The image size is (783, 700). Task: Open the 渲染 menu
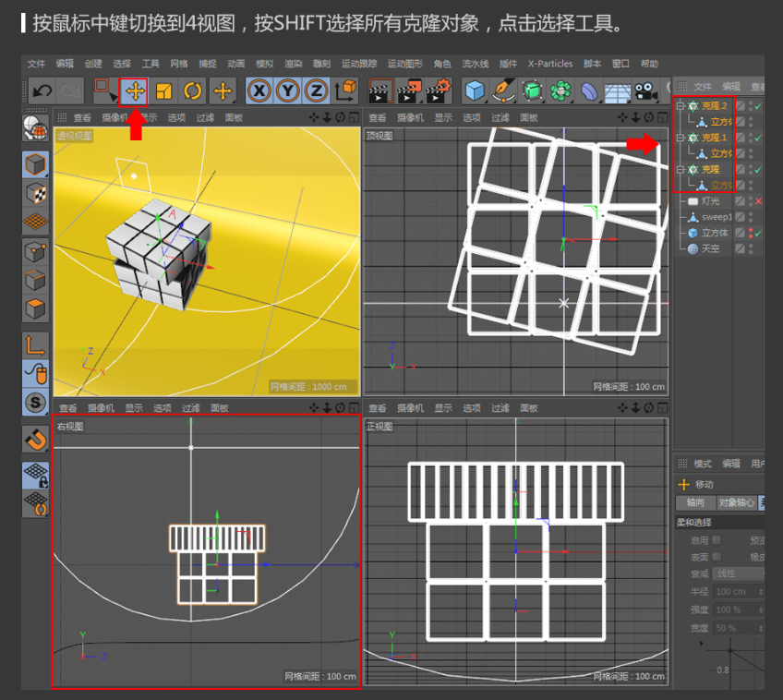point(293,64)
